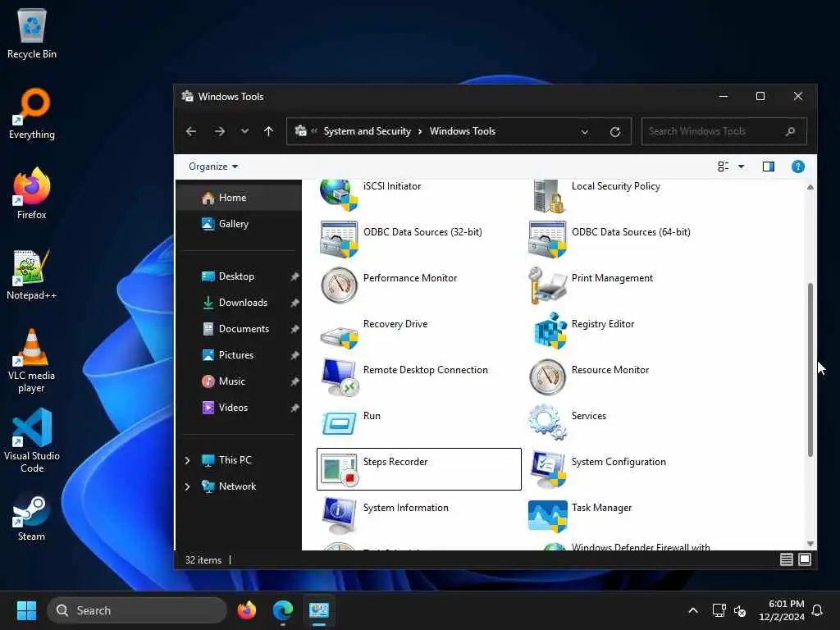The width and height of the screenshot is (840, 630).
Task: Open the view options dropdown arrow
Action: pos(741,167)
